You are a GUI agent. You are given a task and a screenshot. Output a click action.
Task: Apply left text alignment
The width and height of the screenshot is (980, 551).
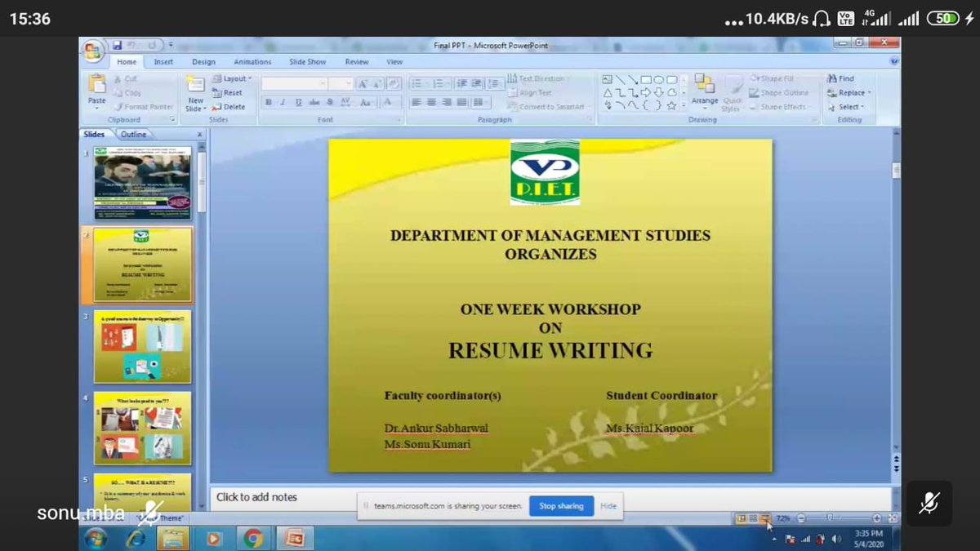coord(416,102)
